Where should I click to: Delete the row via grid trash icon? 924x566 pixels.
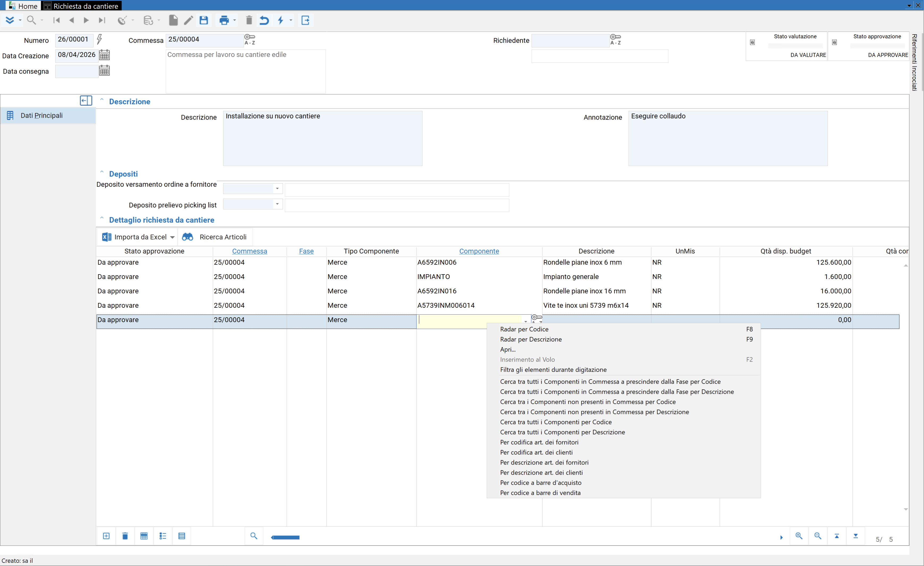click(125, 536)
